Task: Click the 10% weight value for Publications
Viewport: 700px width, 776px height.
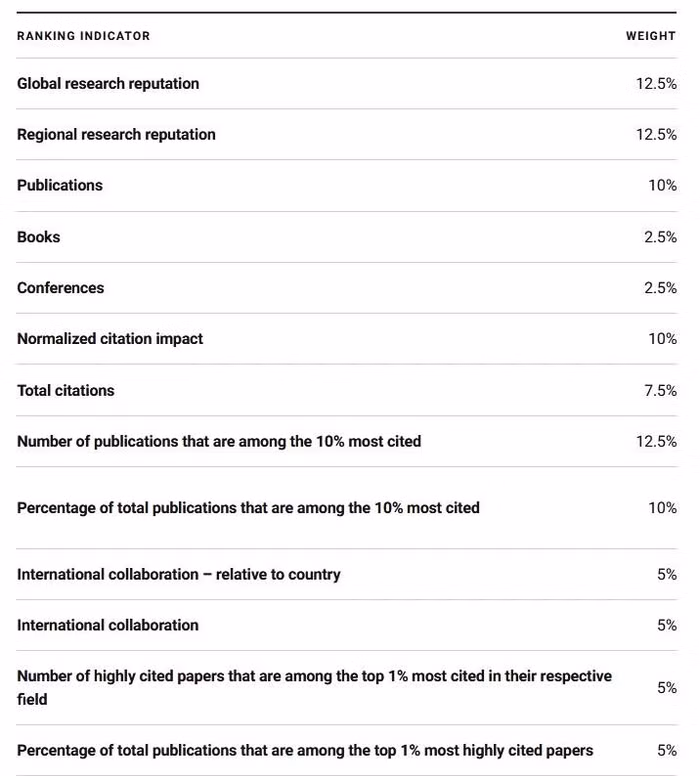Action: 662,186
